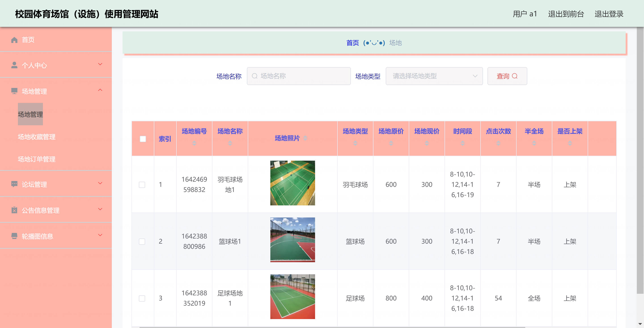Open the 公告信息管理 sidebar section
The image size is (644, 328).
coord(56,210)
